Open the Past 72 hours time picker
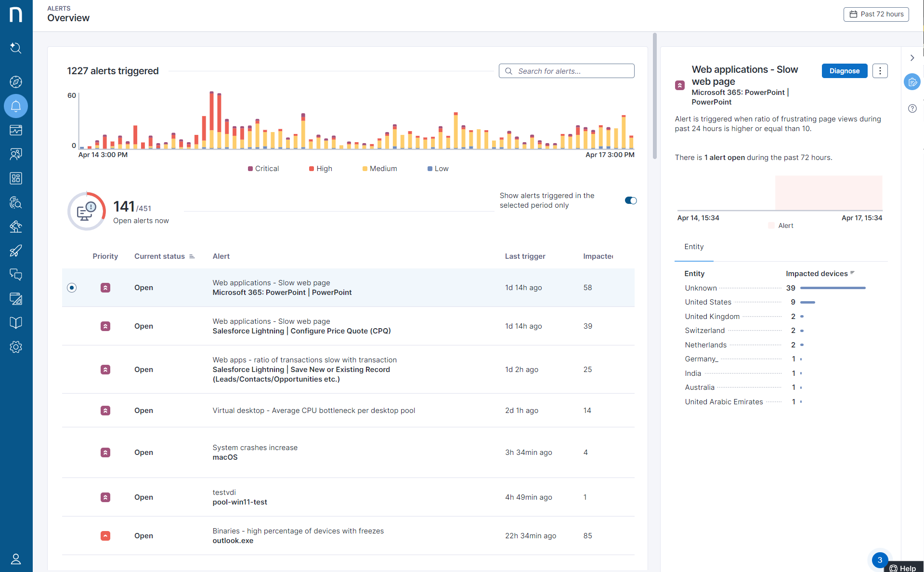This screenshot has height=572, width=924. click(876, 14)
